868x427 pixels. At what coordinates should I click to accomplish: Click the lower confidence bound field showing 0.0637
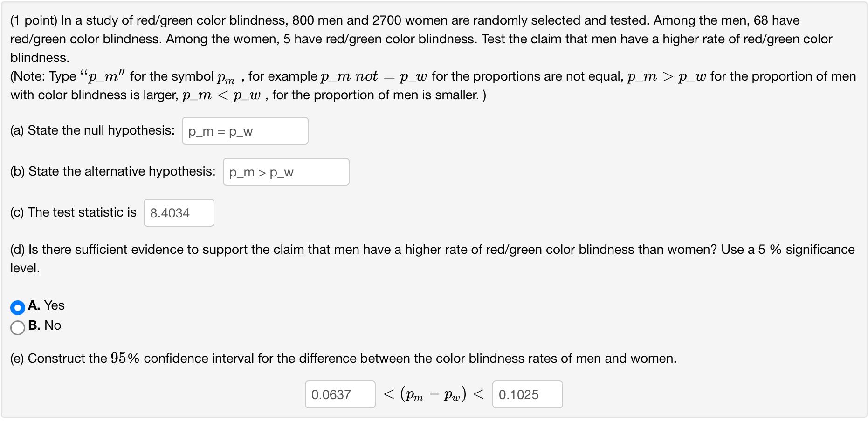pos(340,394)
